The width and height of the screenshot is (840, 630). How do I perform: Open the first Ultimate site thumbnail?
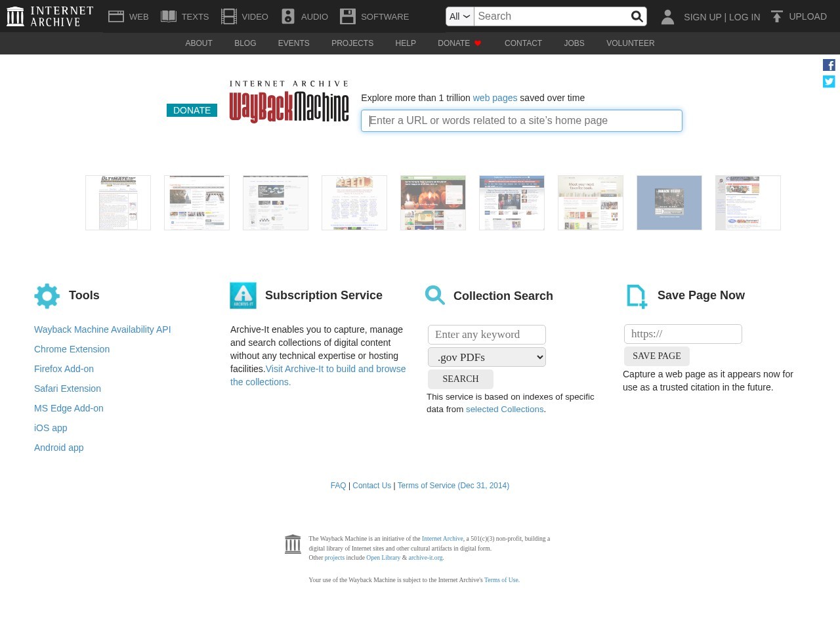click(118, 203)
